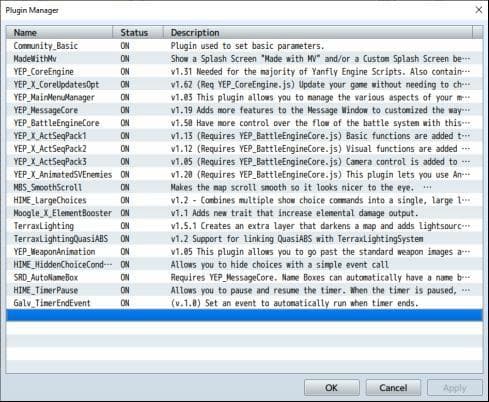489x402 pixels.
Task: Click the Cancel button
Action: 393,388
